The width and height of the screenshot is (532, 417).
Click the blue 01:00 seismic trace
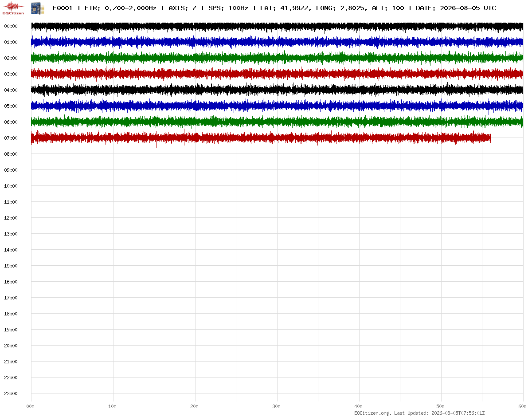[277, 42]
